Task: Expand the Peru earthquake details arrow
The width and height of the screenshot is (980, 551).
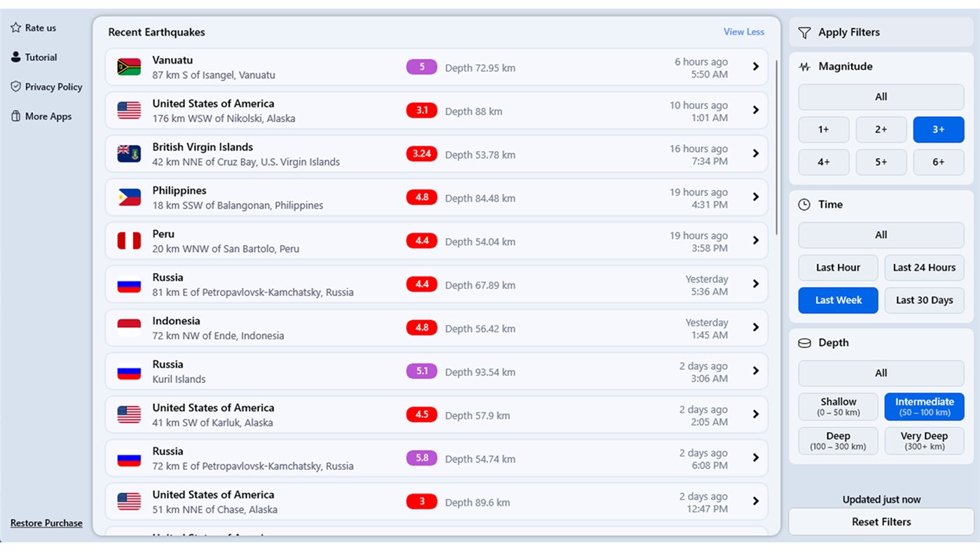Action: click(x=756, y=240)
